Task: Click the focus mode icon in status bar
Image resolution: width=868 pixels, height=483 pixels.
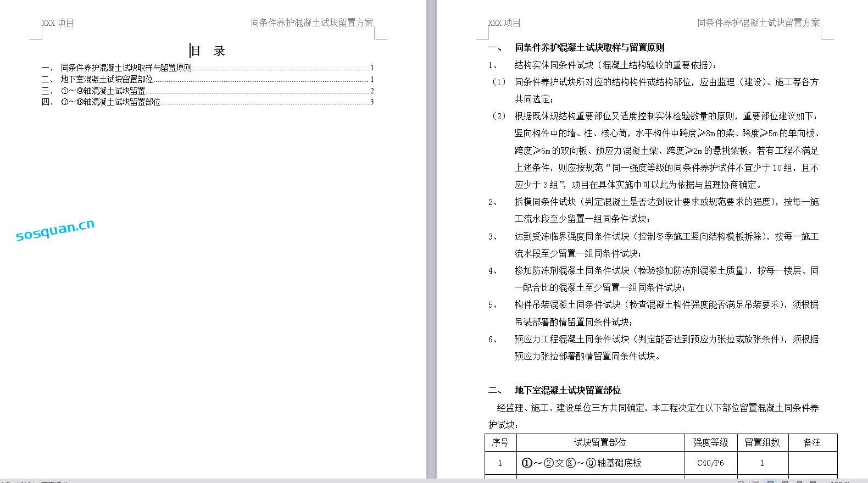Action: pyautogui.click(x=741, y=482)
